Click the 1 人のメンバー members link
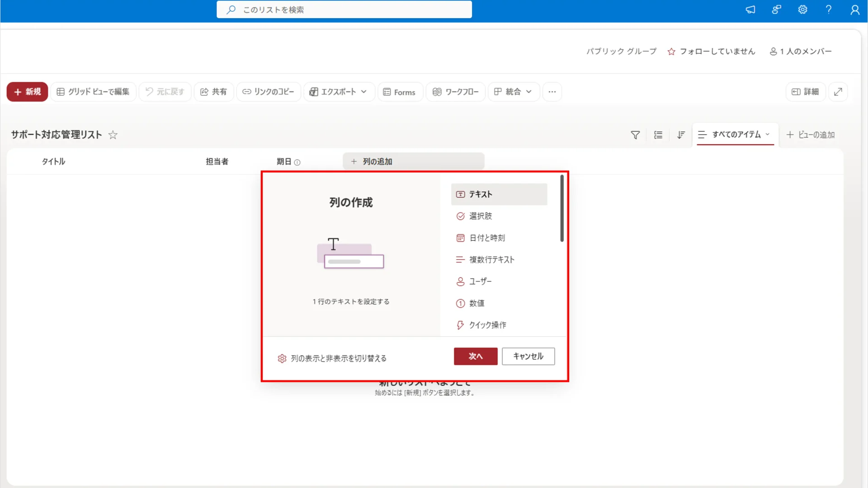 [x=801, y=52]
